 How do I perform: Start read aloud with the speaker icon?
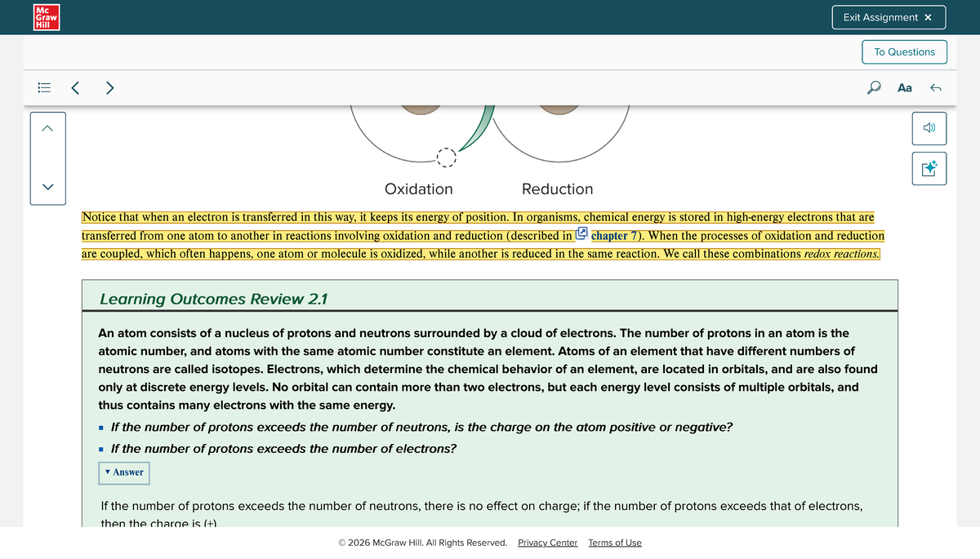click(x=929, y=128)
